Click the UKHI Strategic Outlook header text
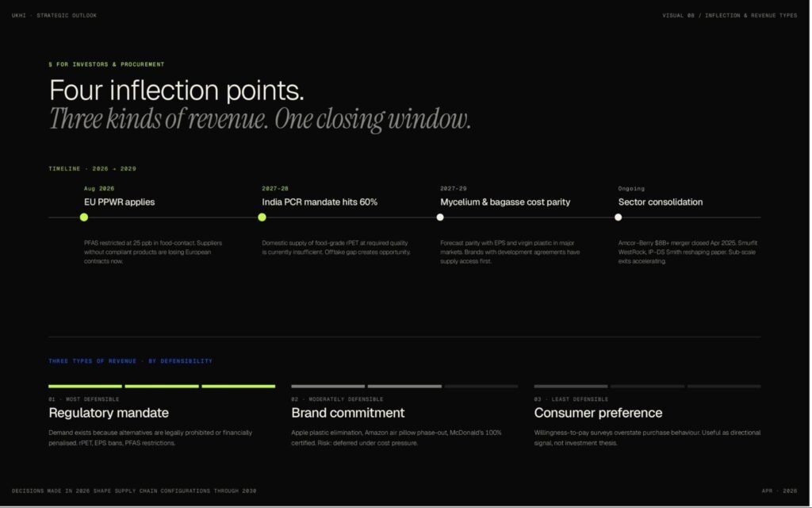812x508 pixels. coord(55,16)
